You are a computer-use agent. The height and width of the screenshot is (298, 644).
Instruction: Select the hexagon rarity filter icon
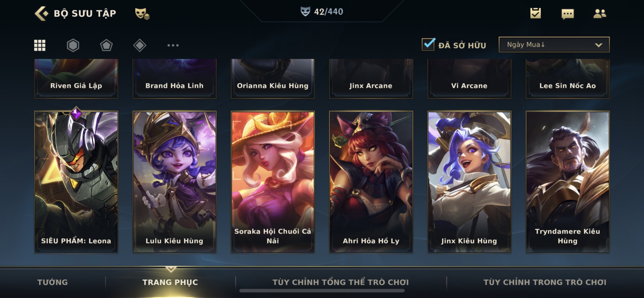[x=73, y=45]
